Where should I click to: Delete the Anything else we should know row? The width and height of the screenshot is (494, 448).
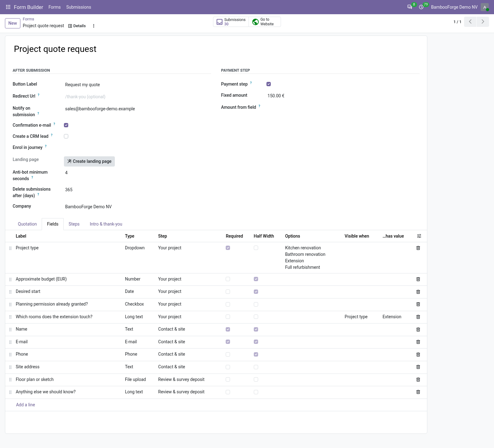tap(418, 392)
